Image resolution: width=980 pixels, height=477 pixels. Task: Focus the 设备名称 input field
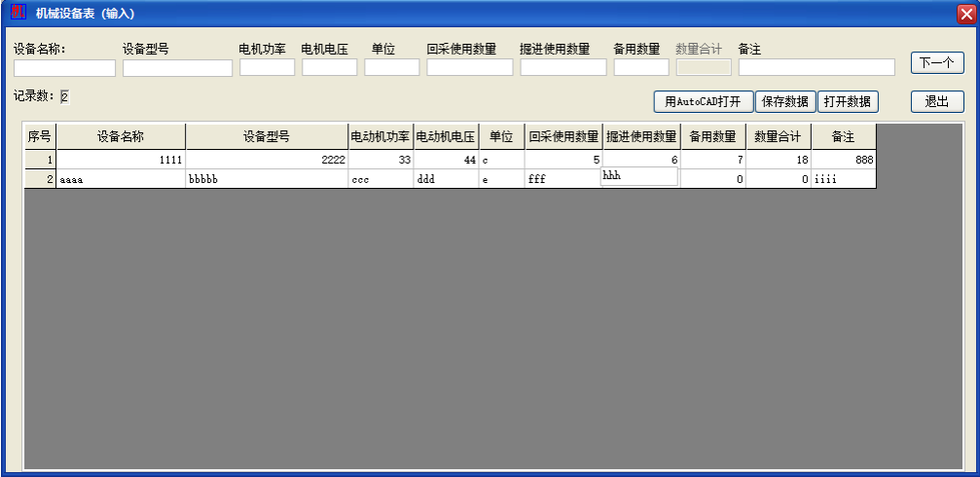click(x=64, y=68)
